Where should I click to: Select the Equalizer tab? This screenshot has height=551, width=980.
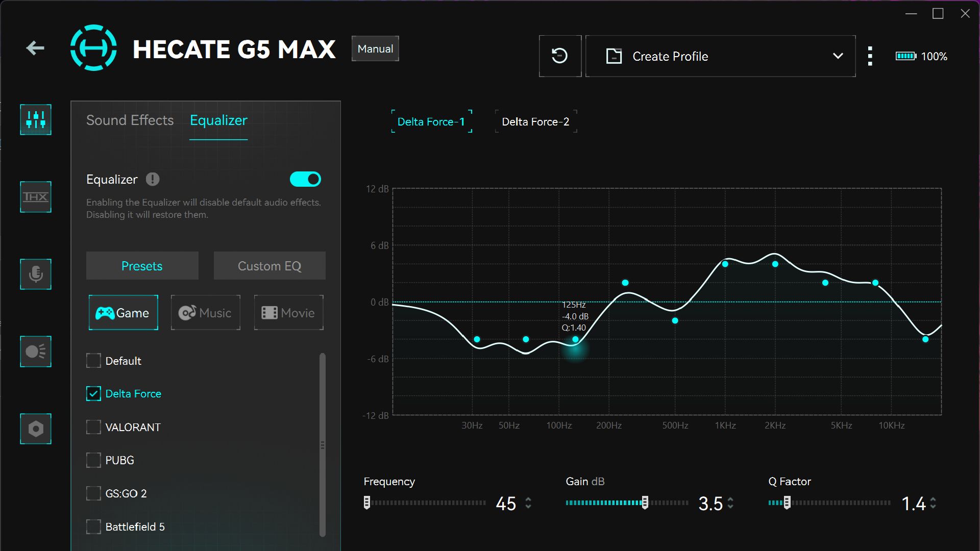pyautogui.click(x=218, y=120)
